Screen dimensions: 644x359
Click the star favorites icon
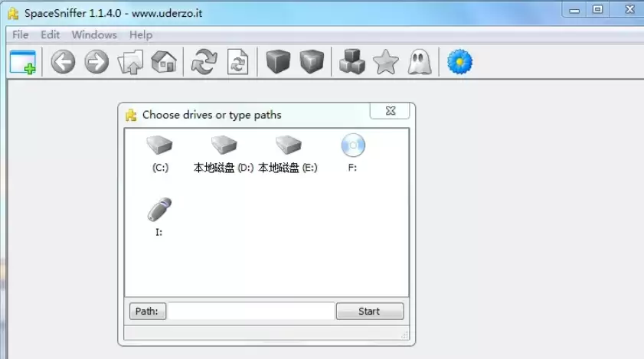[x=386, y=62]
